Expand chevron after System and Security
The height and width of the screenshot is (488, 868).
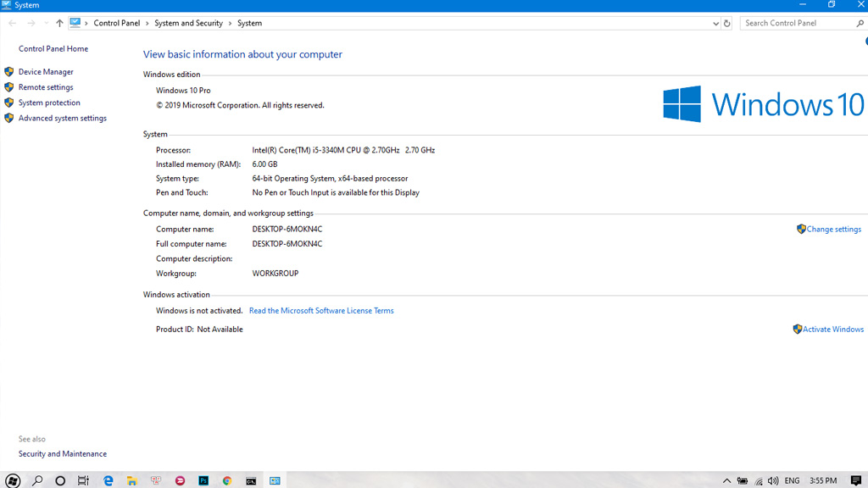[x=230, y=23]
